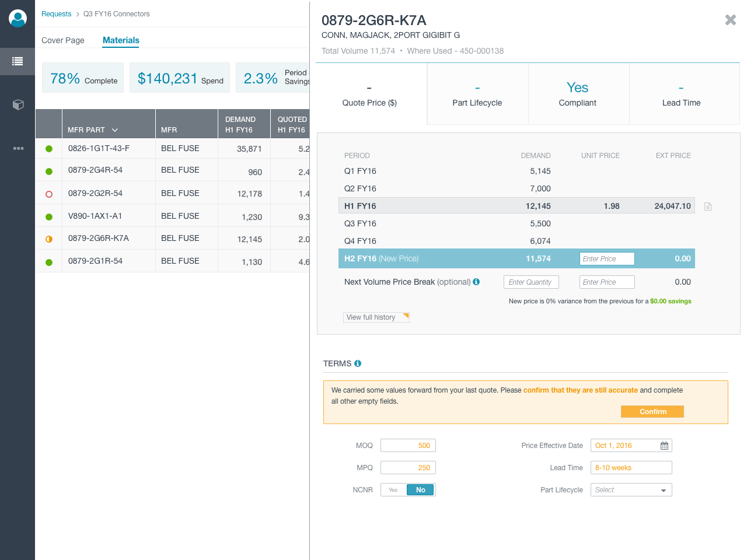
Task: Switch to the Cover Page tab
Action: (x=63, y=40)
